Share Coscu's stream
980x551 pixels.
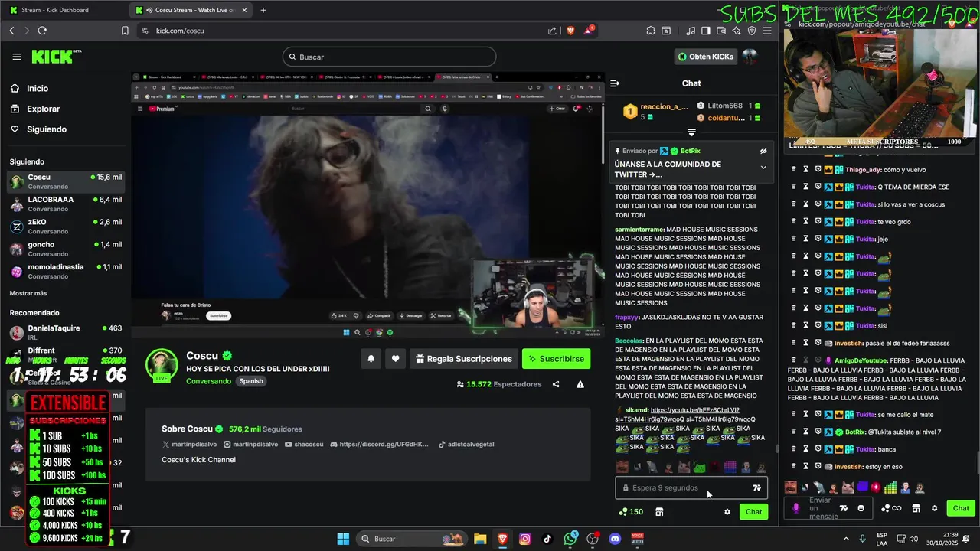tap(556, 384)
